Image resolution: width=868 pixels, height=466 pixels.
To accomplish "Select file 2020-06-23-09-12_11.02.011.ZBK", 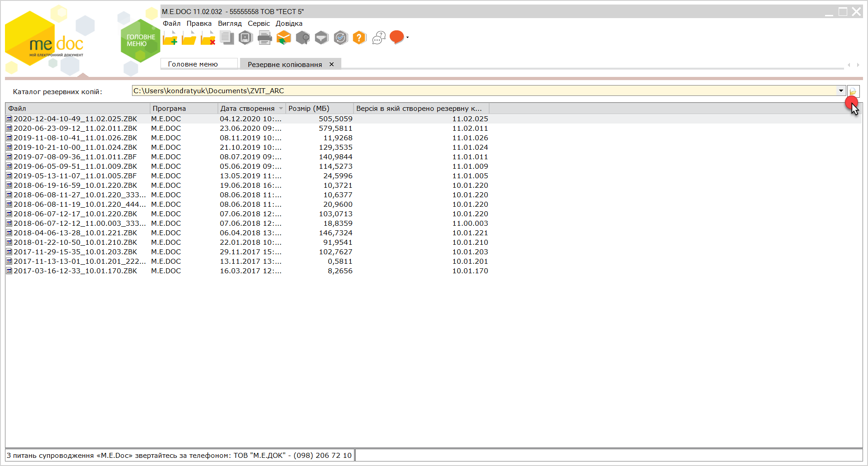I will (x=75, y=128).
